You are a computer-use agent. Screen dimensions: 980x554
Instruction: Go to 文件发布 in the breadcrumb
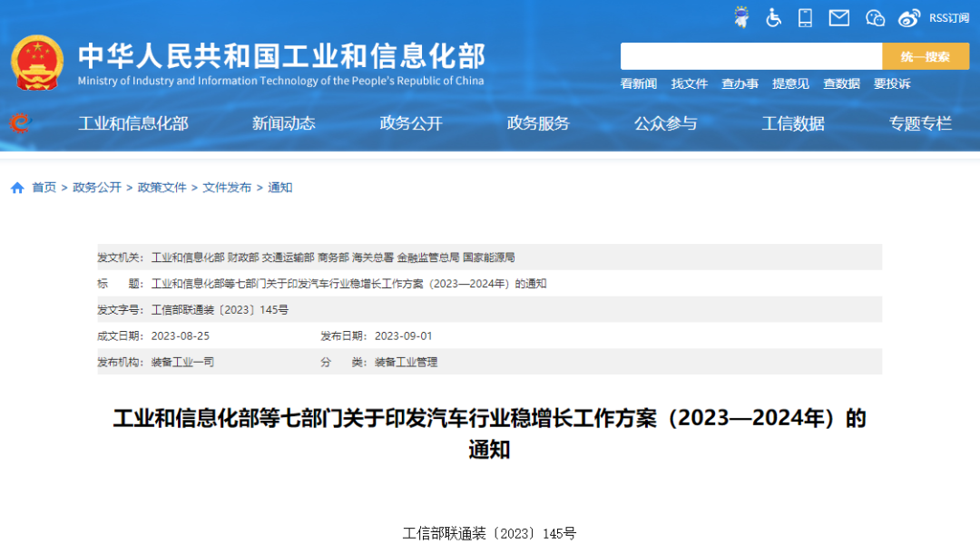click(227, 188)
